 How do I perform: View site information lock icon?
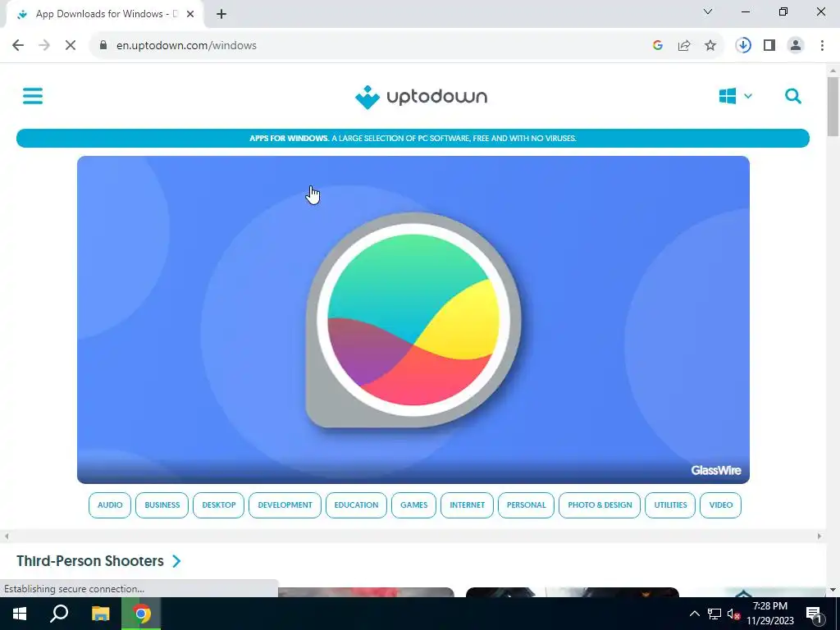coord(103,46)
